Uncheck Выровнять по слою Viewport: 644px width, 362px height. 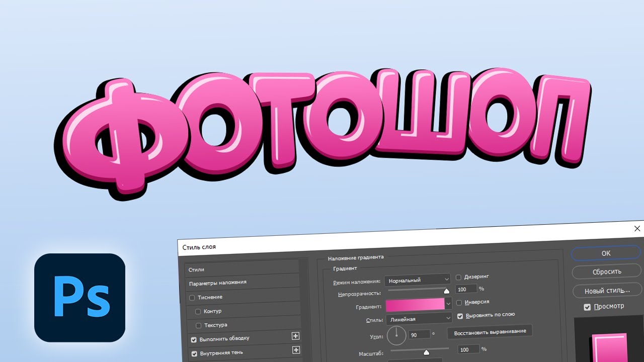click(460, 316)
